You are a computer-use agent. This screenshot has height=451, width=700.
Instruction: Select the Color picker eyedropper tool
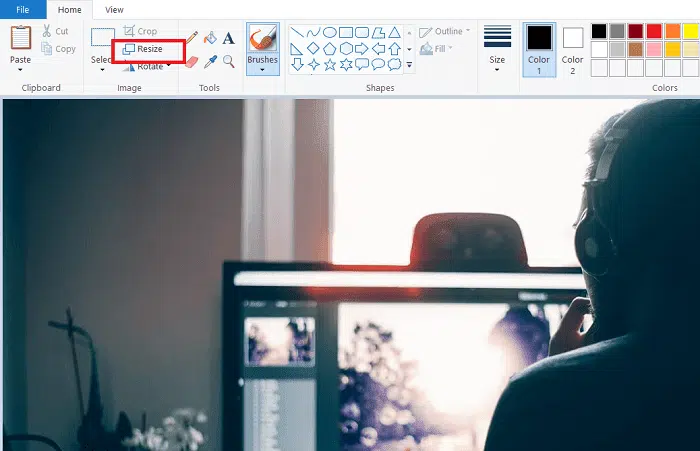(x=210, y=62)
